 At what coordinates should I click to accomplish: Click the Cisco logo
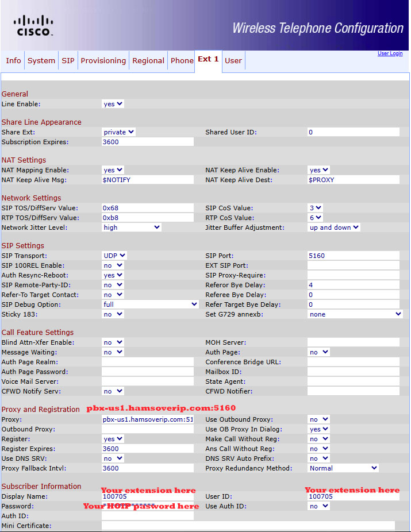[x=33, y=26]
